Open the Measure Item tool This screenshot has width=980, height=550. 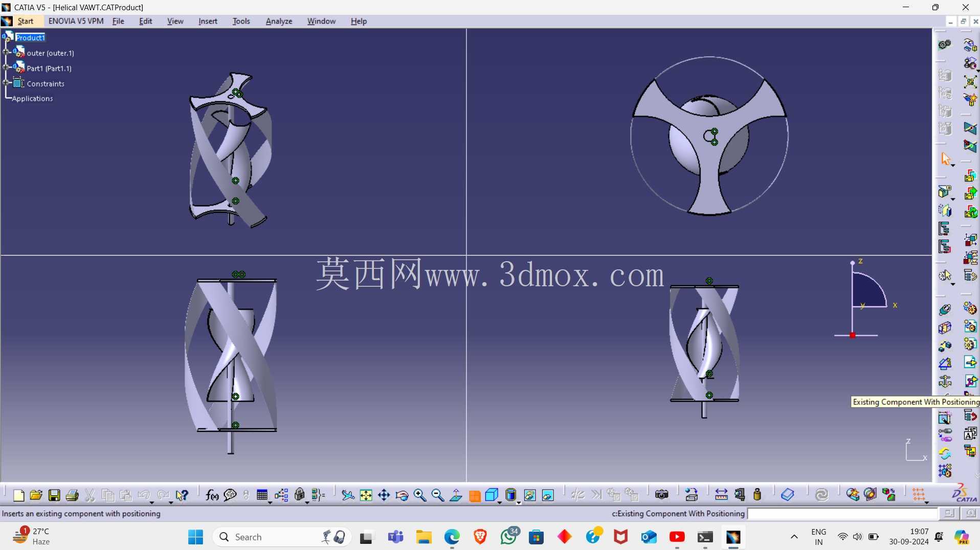[740, 495]
